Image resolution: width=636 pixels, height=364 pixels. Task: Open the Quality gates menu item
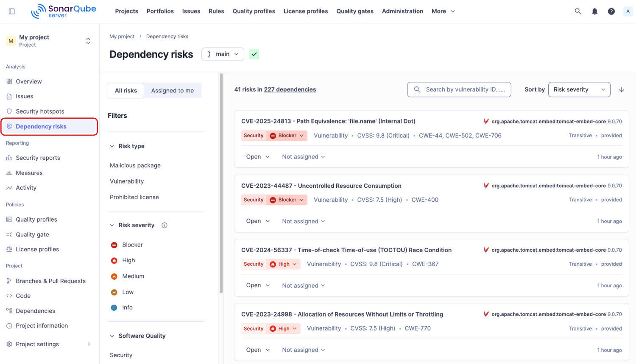click(x=354, y=11)
